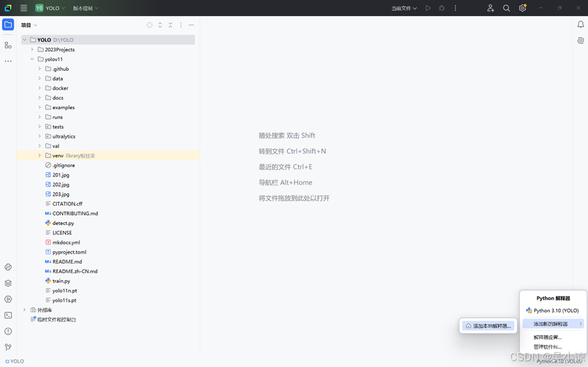Screen dimensions: 588x367
Task: Click the JetBrains app logo icon
Action: click(x=8, y=8)
